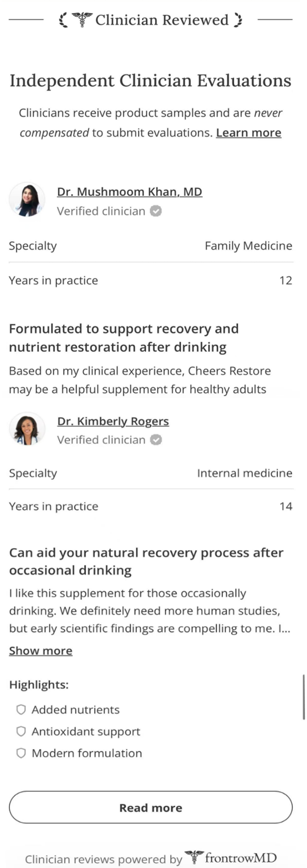Click the Khan review headline about nutrient restoration
This screenshot has width=307, height=868.
124,338
